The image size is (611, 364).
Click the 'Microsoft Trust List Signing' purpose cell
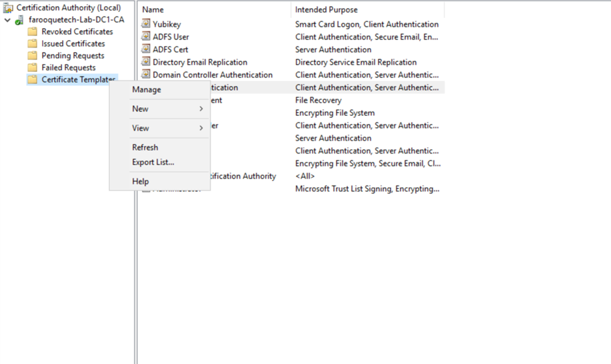[367, 189]
